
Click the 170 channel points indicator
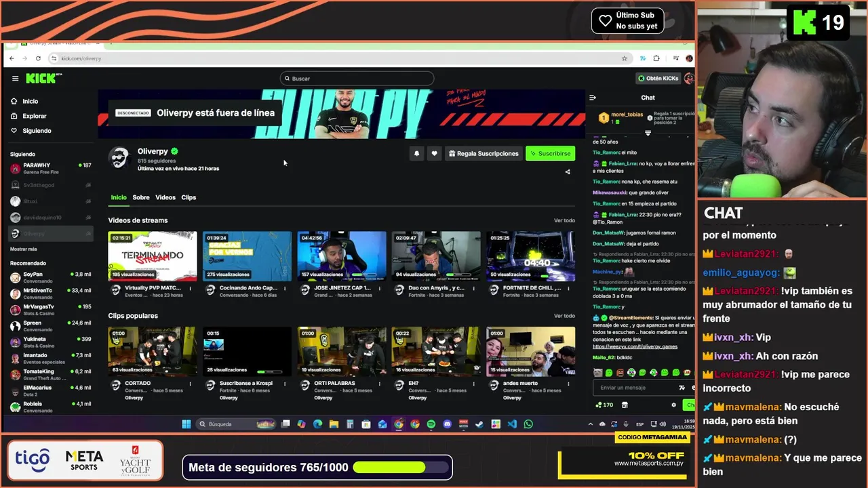[604, 405]
